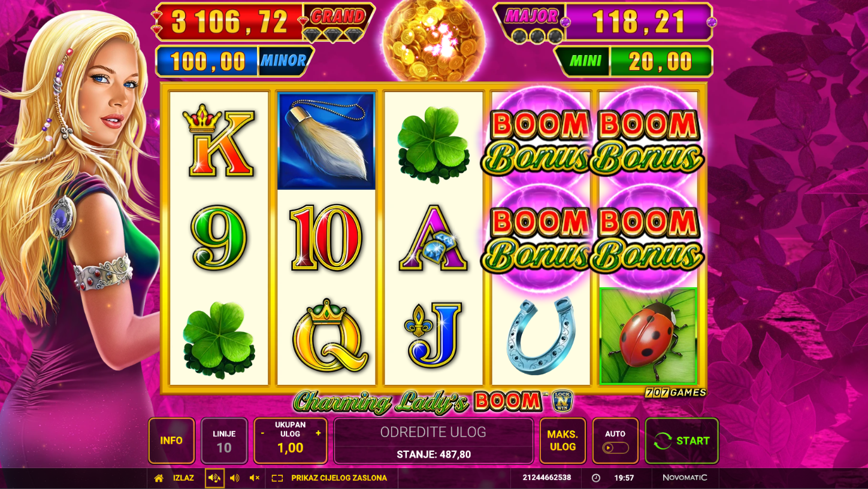The height and width of the screenshot is (489, 868).
Task: Click the ladybug symbol on the reels
Action: point(648,336)
